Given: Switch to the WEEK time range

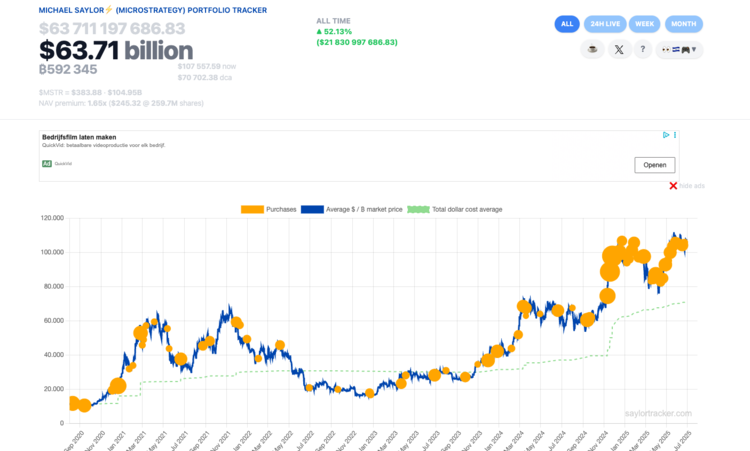Looking at the screenshot, I should coord(644,24).
